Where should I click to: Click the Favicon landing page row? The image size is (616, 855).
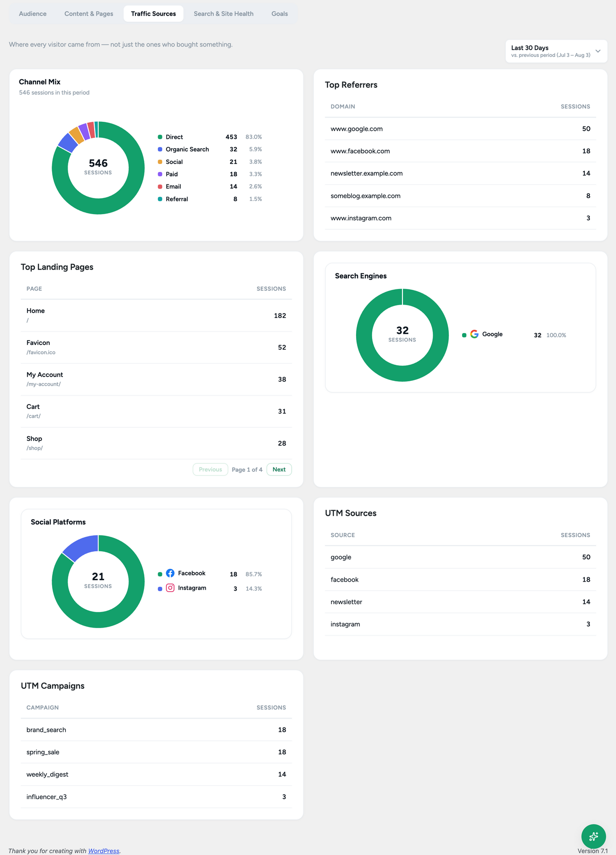pos(156,347)
